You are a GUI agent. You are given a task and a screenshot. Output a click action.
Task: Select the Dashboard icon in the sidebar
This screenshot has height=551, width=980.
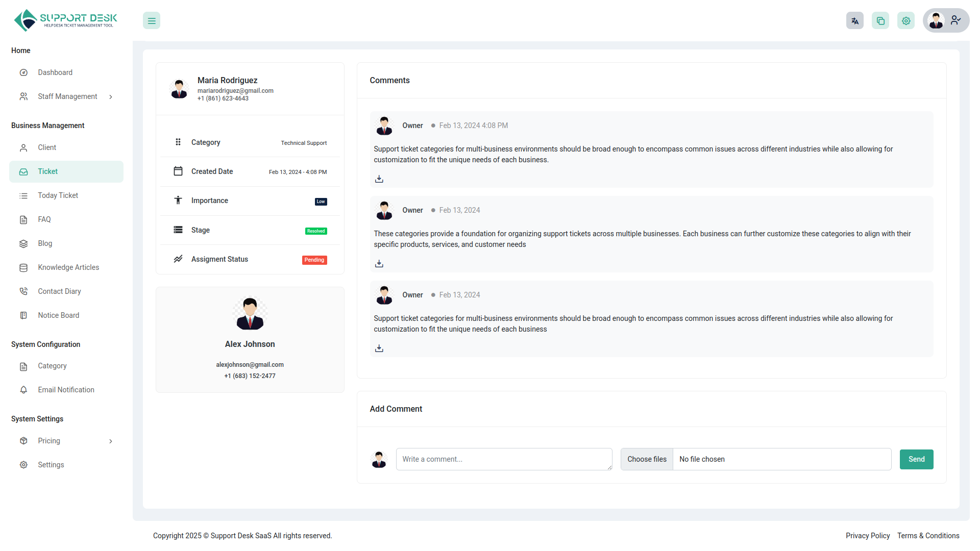23,72
